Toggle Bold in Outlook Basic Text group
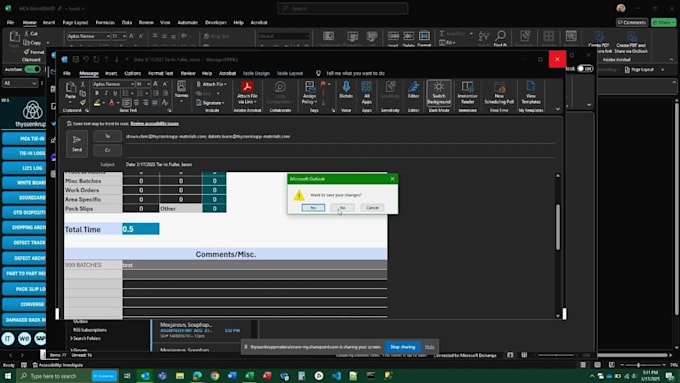 point(97,93)
